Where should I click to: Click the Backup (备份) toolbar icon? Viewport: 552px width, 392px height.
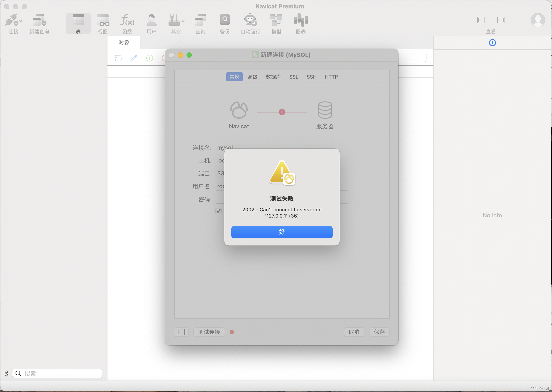pos(224,20)
